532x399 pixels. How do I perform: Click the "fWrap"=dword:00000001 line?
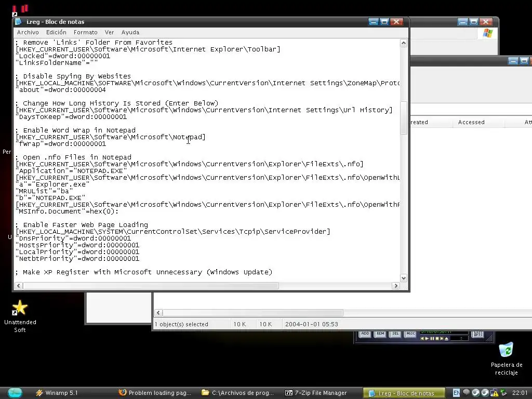(61, 144)
